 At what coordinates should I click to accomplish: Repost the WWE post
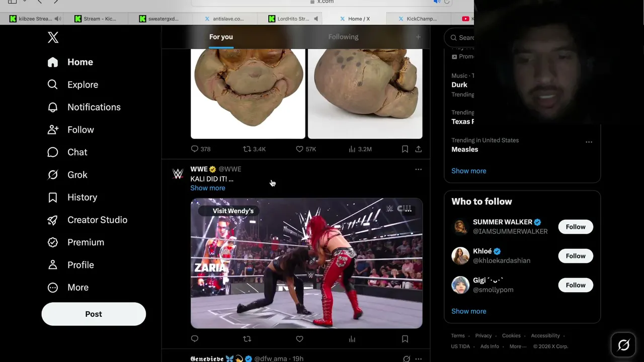[247, 339]
